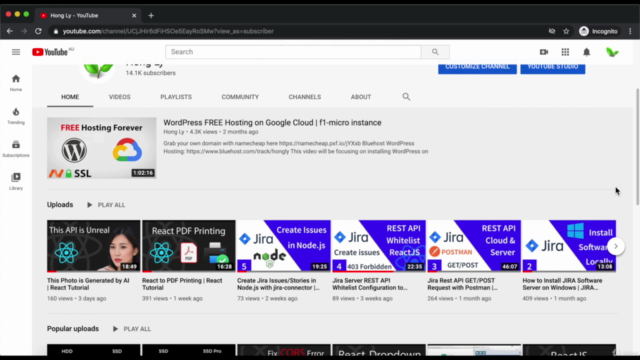Open How to Install JIRA Software title
640x360 pixels.
point(562,284)
